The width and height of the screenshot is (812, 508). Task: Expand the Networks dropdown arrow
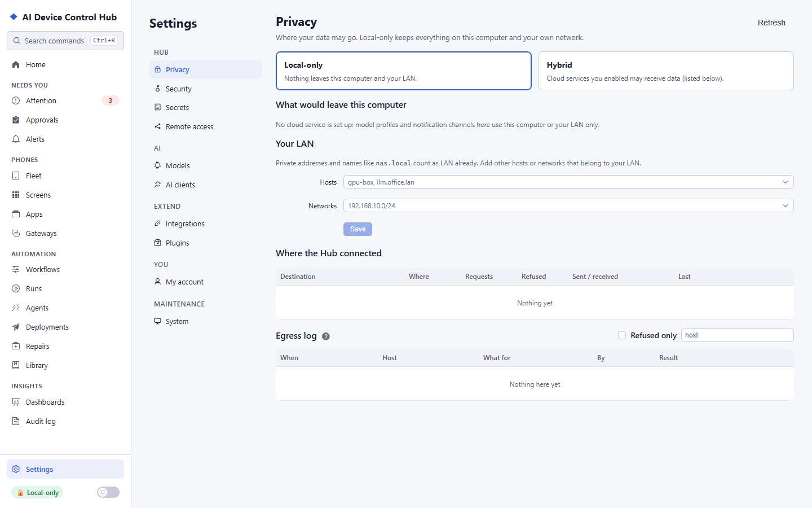pyautogui.click(x=785, y=206)
